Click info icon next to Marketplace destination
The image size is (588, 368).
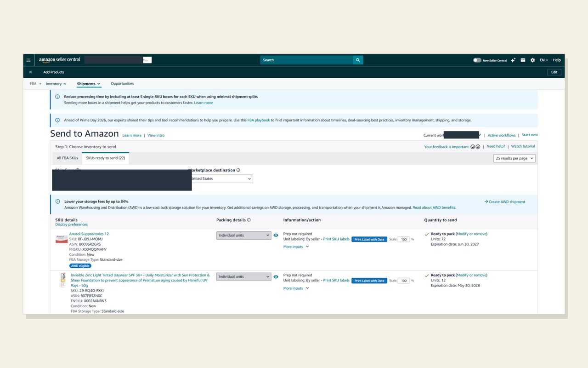pos(238,170)
